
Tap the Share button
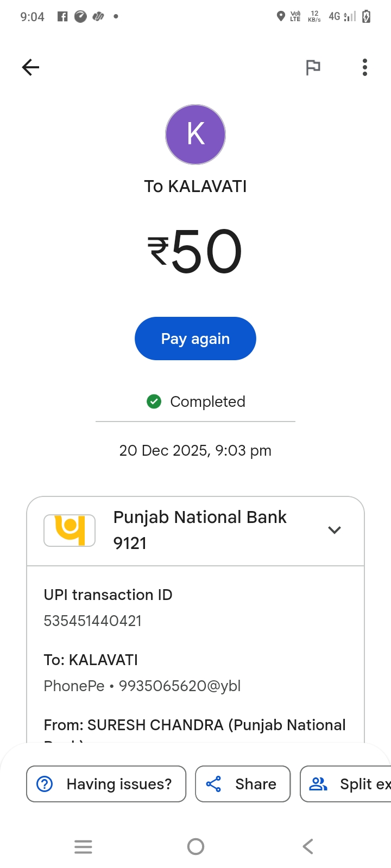242,784
